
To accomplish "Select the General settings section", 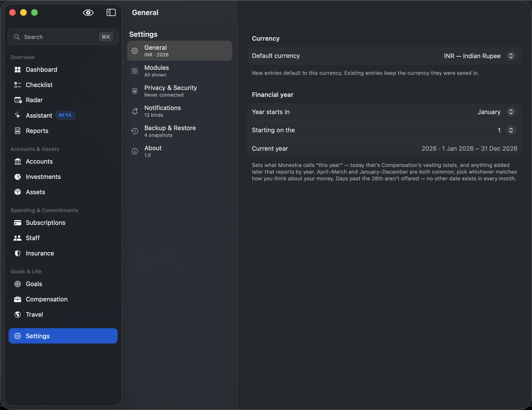I will pos(179,51).
